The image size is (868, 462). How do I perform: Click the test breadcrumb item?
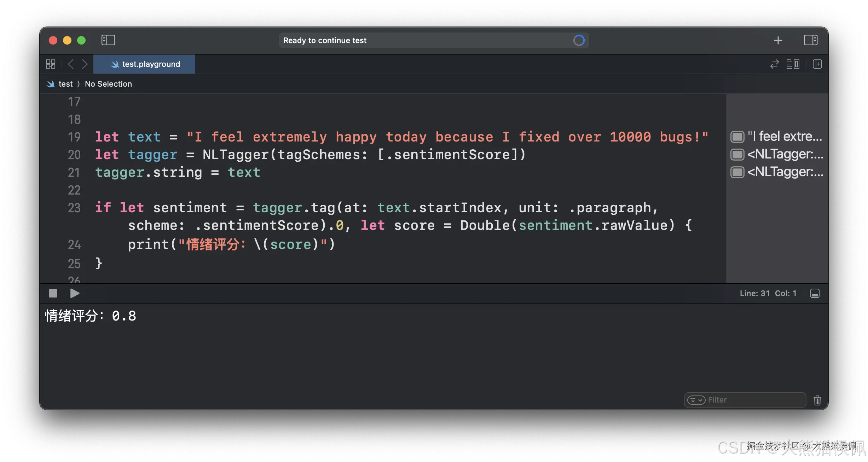click(65, 84)
